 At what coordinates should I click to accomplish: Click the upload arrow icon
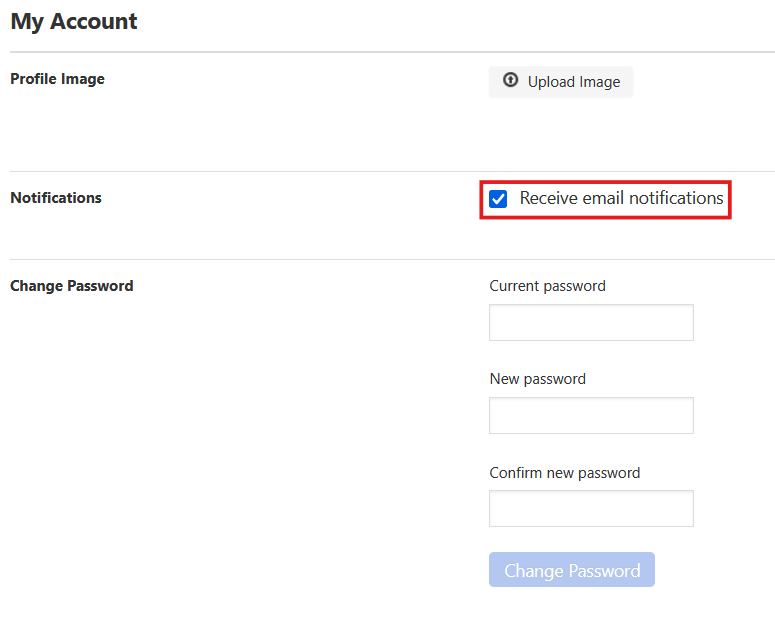click(x=510, y=81)
